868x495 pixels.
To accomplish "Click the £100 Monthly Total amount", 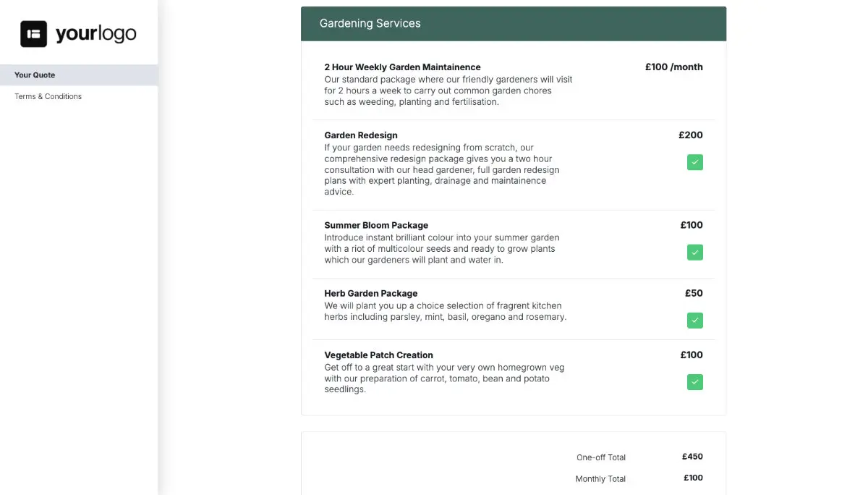I will 692,478.
